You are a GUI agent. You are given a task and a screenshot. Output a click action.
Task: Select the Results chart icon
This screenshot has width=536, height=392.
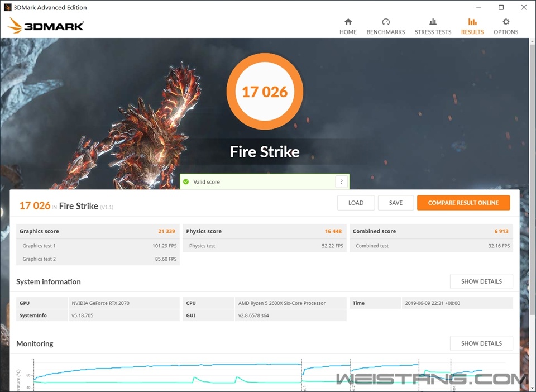coord(472,22)
